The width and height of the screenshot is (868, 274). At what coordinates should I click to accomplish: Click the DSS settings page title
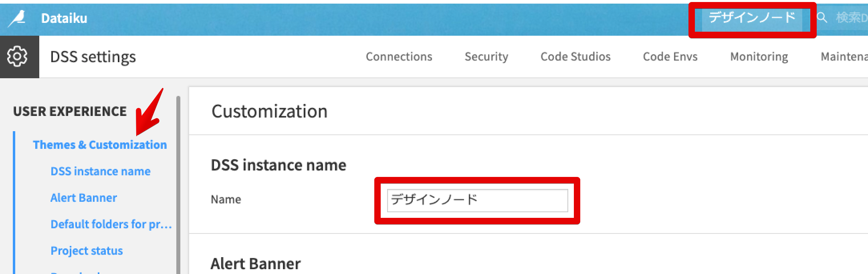point(93,57)
